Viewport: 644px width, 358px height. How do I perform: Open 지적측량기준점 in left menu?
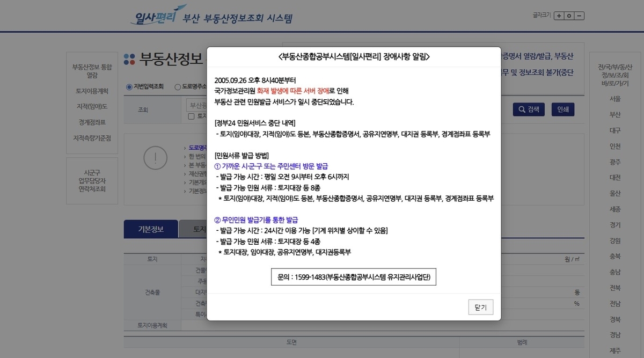[x=92, y=138]
